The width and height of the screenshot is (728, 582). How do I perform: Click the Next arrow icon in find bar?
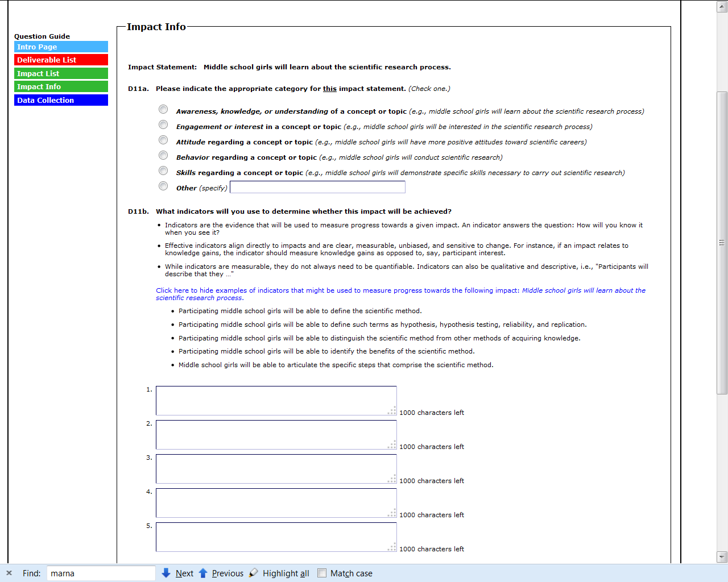point(166,573)
